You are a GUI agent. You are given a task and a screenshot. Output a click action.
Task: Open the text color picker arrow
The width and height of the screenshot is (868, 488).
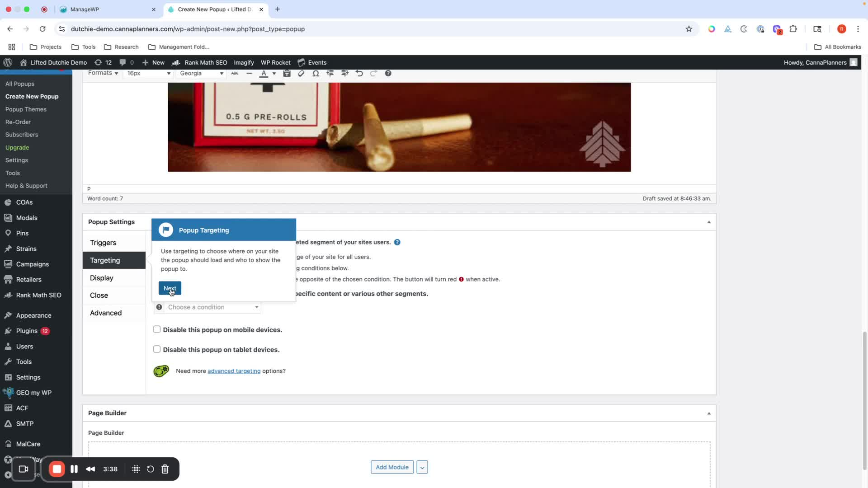click(274, 74)
